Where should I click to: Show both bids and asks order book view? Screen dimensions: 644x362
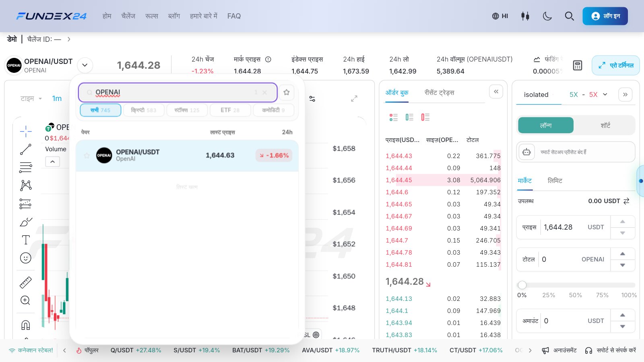(x=393, y=117)
